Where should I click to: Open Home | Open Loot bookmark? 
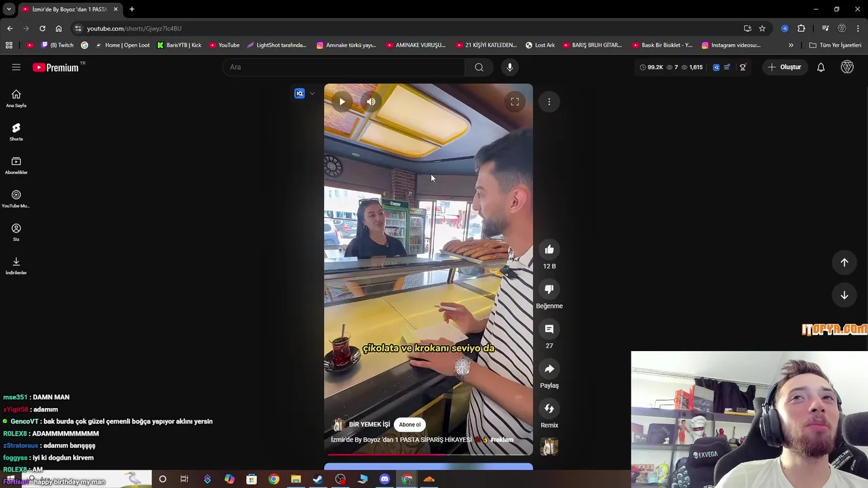coord(122,45)
